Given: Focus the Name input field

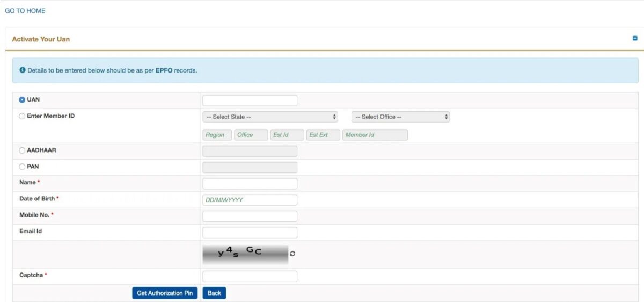Looking at the screenshot, I should (x=250, y=184).
